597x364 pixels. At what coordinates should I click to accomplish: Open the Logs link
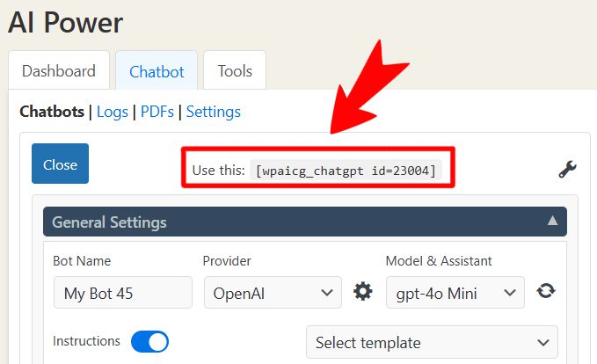pyautogui.click(x=113, y=112)
